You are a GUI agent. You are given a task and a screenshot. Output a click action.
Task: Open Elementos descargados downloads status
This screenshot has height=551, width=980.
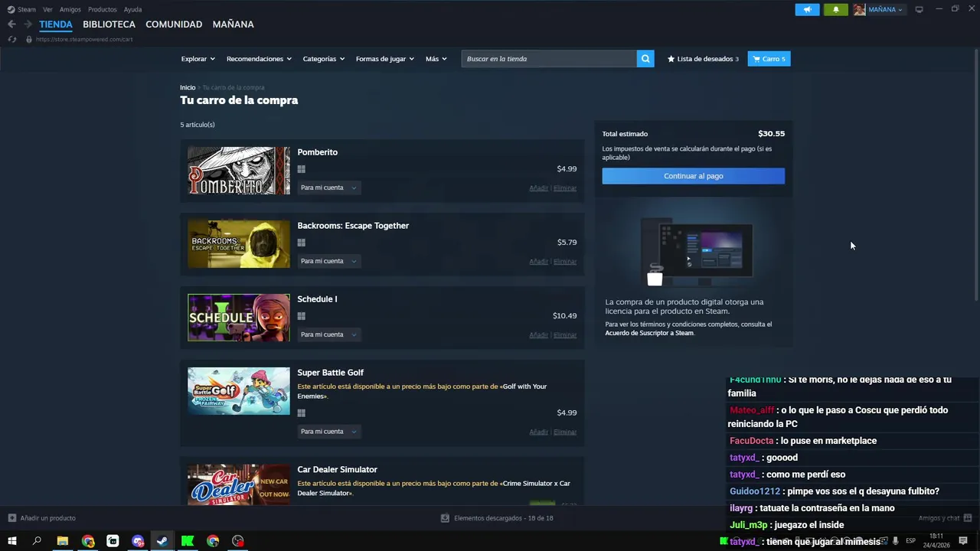pyautogui.click(x=497, y=518)
